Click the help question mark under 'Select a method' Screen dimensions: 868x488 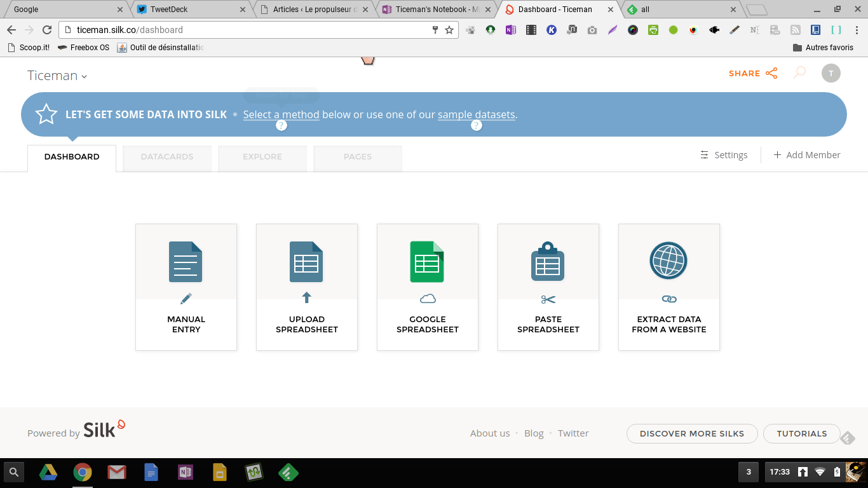click(x=281, y=126)
